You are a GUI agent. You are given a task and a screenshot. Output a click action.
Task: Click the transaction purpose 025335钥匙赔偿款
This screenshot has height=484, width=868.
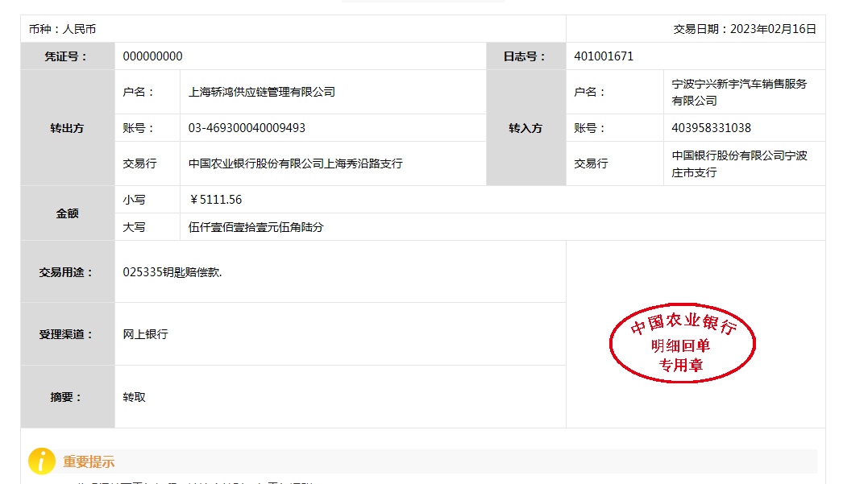pyautogui.click(x=172, y=272)
